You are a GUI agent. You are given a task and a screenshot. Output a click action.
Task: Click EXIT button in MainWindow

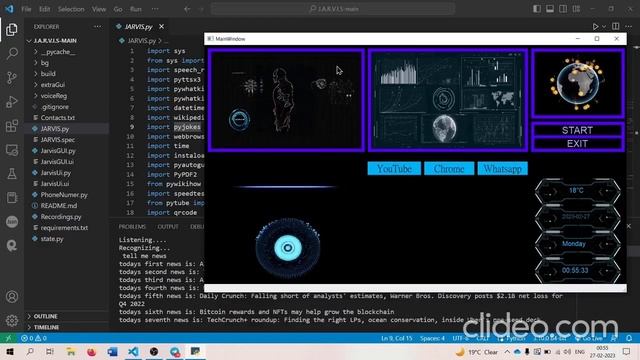point(577,144)
